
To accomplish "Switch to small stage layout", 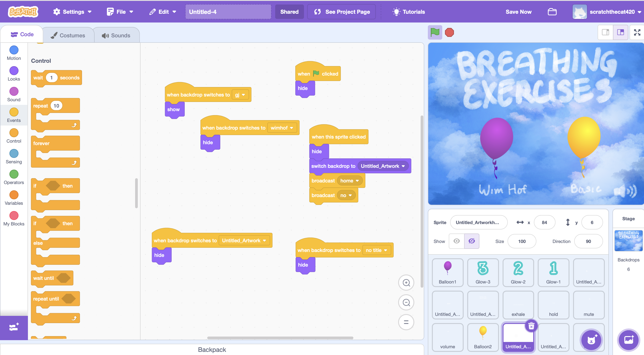I will (x=605, y=32).
